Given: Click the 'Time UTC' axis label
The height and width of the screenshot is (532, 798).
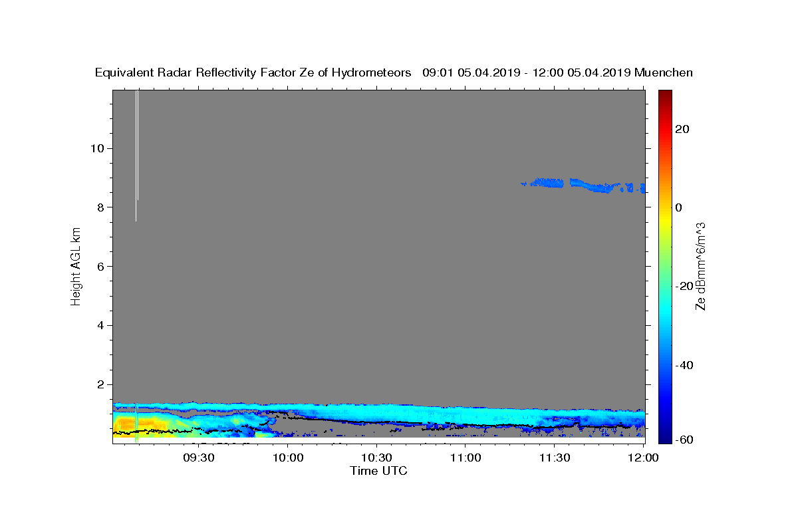Looking at the screenshot, I should click(378, 471).
